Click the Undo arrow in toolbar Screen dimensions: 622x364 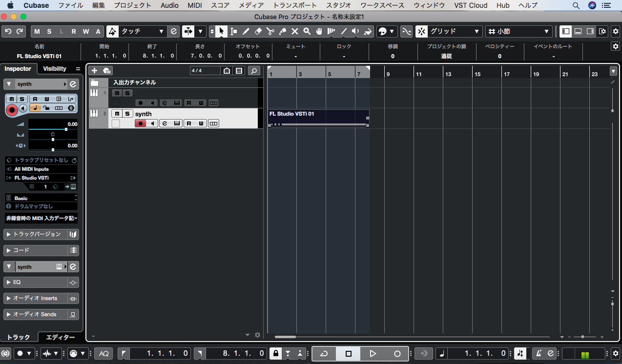(x=8, y=31)
